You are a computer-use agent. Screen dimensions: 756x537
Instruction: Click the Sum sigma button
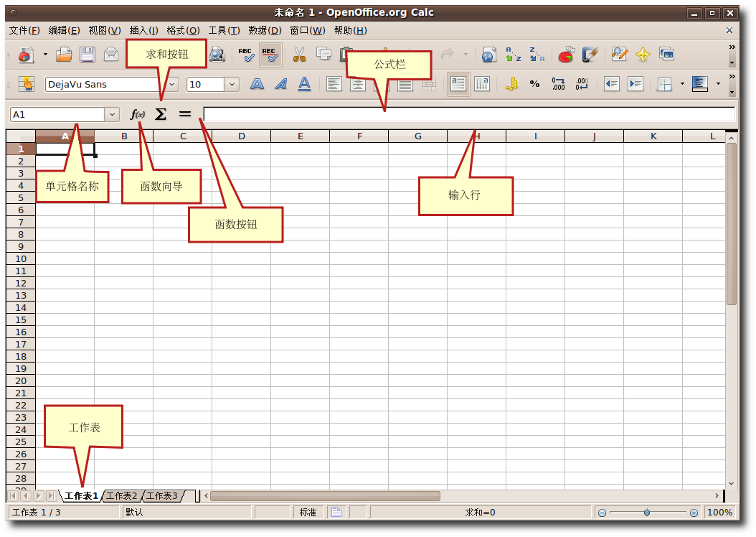[161, 114]
